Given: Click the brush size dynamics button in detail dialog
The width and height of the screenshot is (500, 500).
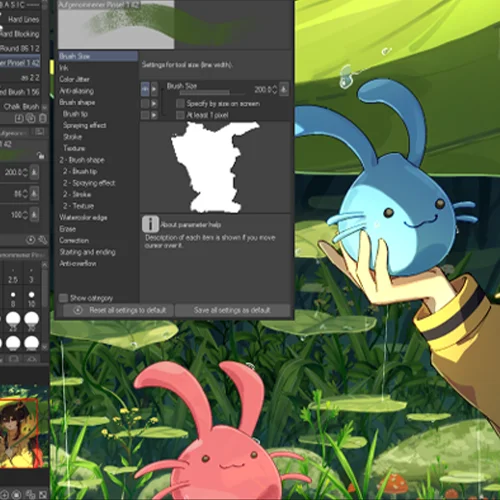Looking at the screenshot, I should [284, 89].
